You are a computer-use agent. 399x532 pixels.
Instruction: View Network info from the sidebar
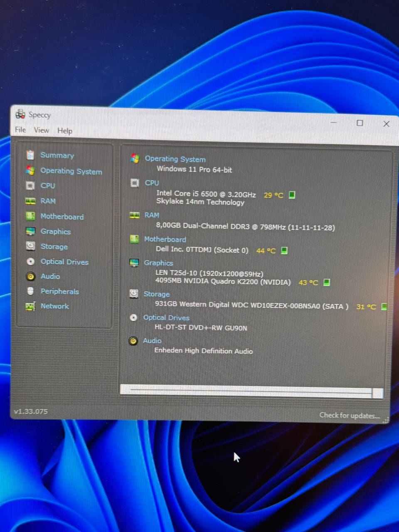[55, 306]
